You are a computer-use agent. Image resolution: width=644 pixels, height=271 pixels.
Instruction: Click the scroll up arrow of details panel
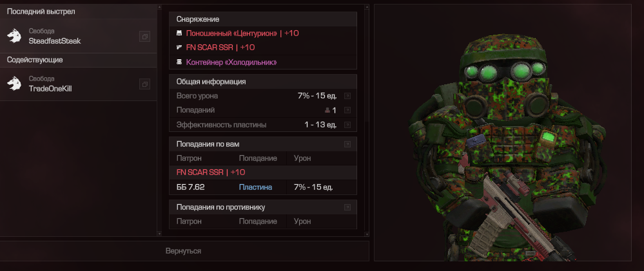click(367, 7)
